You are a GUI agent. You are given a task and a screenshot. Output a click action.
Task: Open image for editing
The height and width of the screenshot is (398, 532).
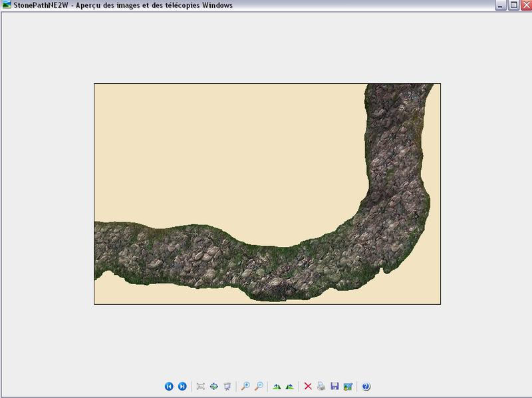(x=348, y=386)
